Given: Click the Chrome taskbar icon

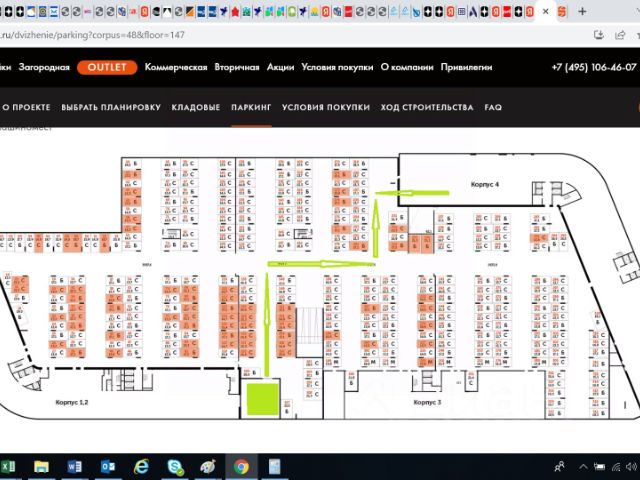Looking at the screenshot, I should [x=241, y=467].
